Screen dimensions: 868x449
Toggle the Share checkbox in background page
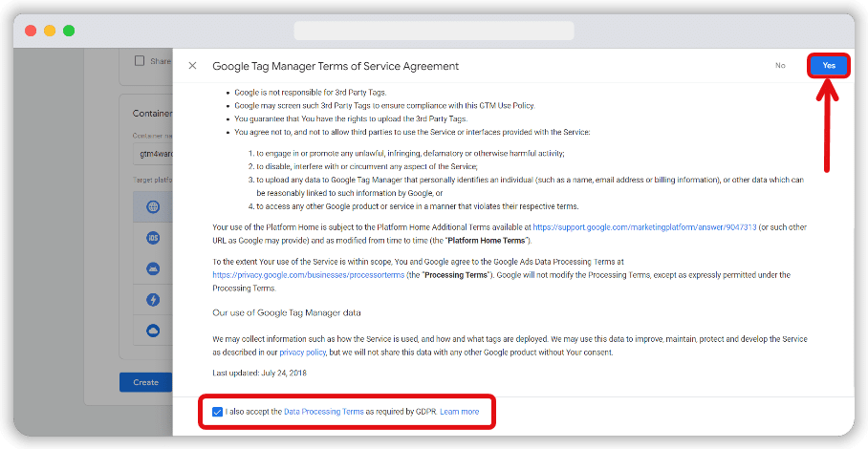tap(140, 61)
